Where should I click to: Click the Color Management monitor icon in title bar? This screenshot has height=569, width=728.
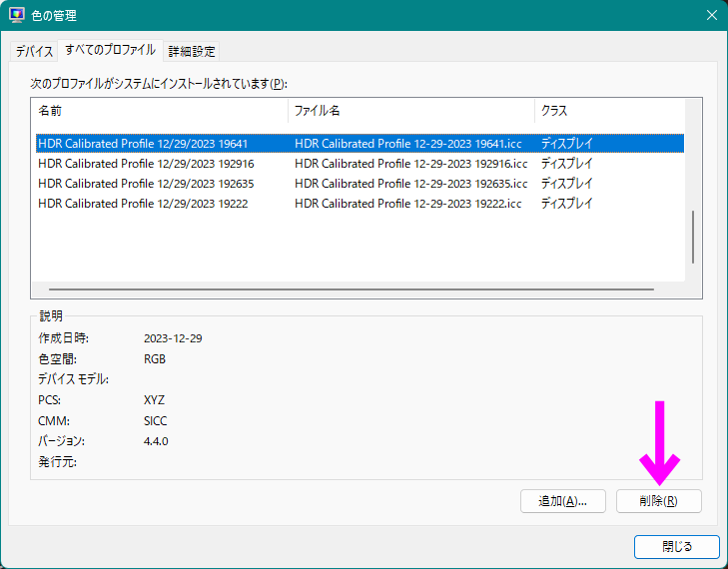click(17, 15)
